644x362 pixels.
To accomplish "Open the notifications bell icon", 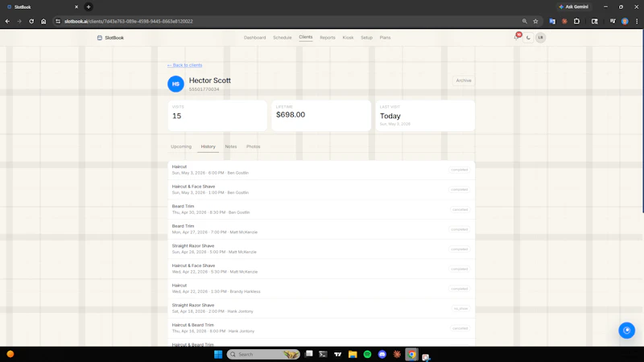I will pyautogui.click(x=517, y=37).
